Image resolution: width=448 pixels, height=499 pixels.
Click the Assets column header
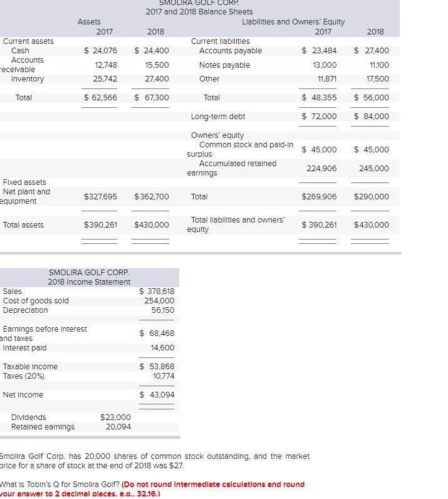pyautogui.click(x=89, y=22)
